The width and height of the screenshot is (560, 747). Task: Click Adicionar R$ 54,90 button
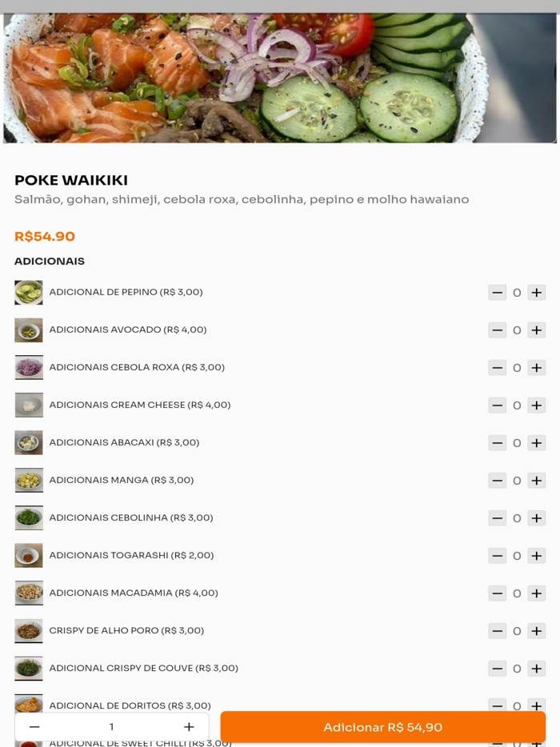382,727
